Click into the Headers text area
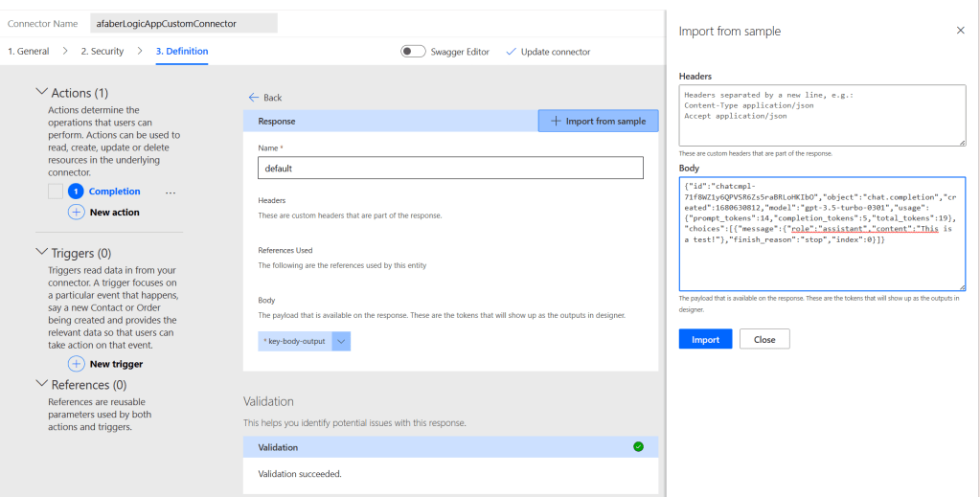Viewport: 980px width, 497px height. (821, 116)
